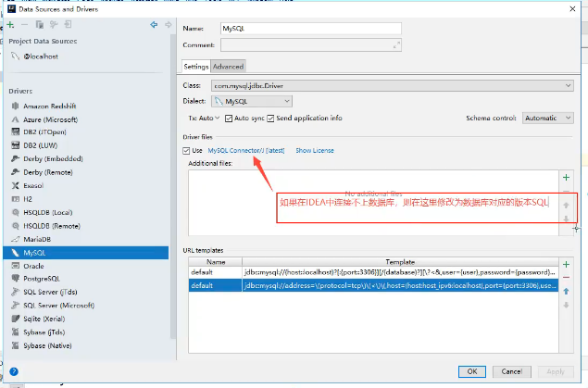
Task: Select the Sybase (Native) driver
Action: tap(47, 345)
